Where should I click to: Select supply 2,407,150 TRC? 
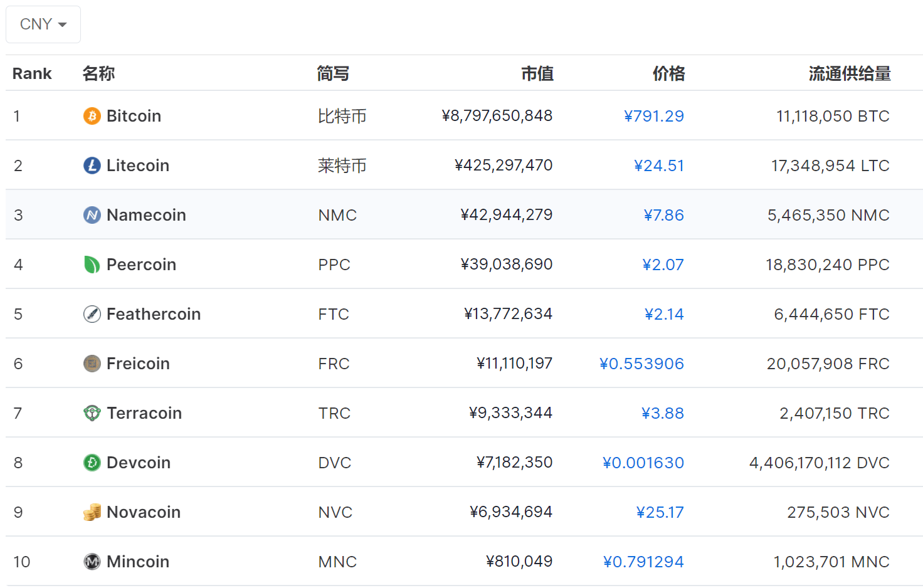click(835, 413)
